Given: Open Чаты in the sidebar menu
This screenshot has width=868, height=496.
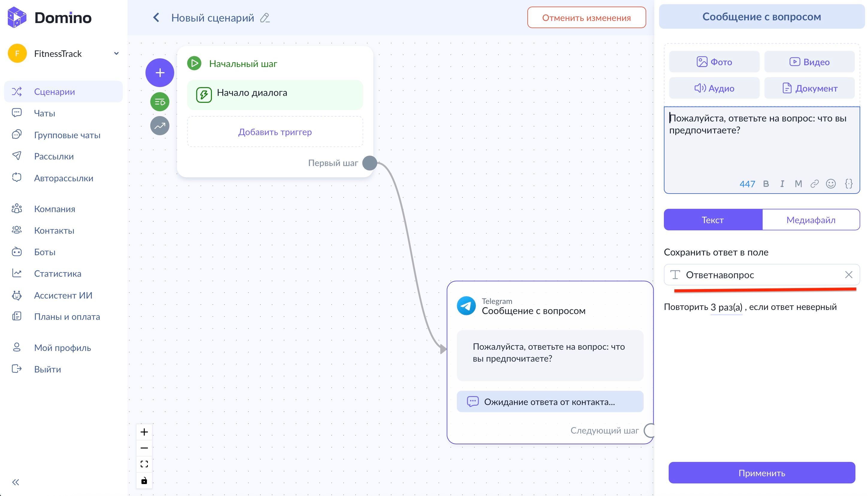Looking at the screenshot, I should click(44, 113).
